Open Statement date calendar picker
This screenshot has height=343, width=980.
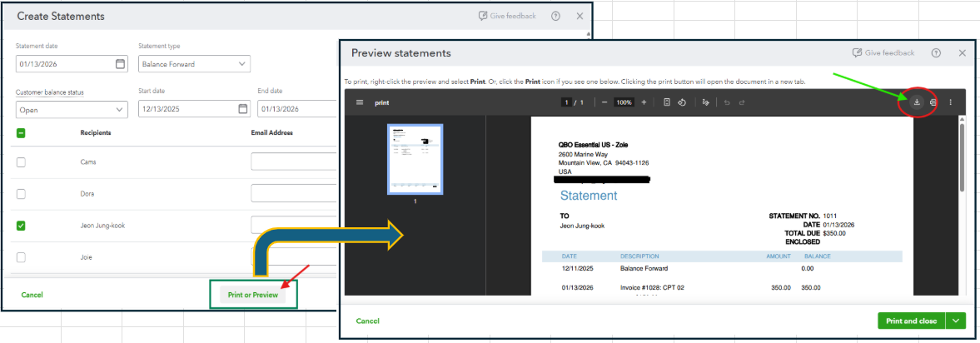pos(120,64)
